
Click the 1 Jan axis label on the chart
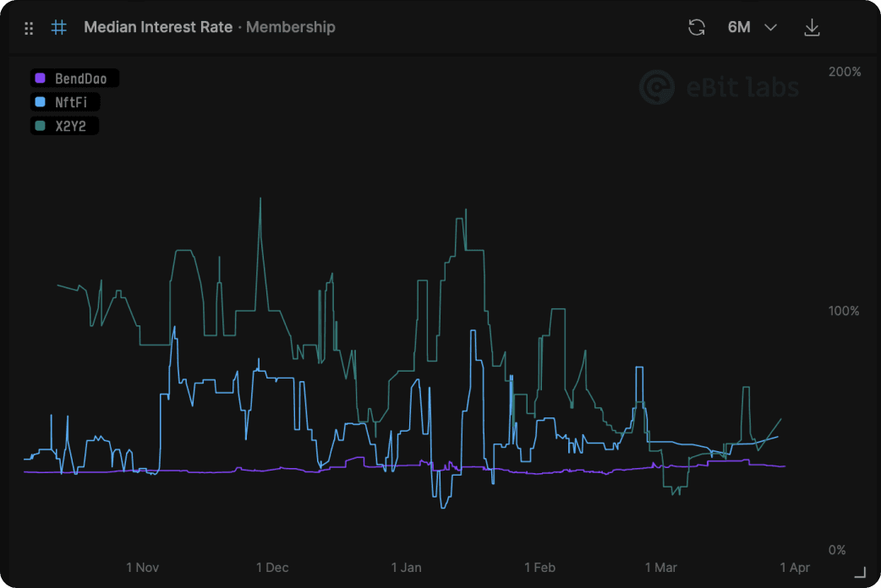407,567
